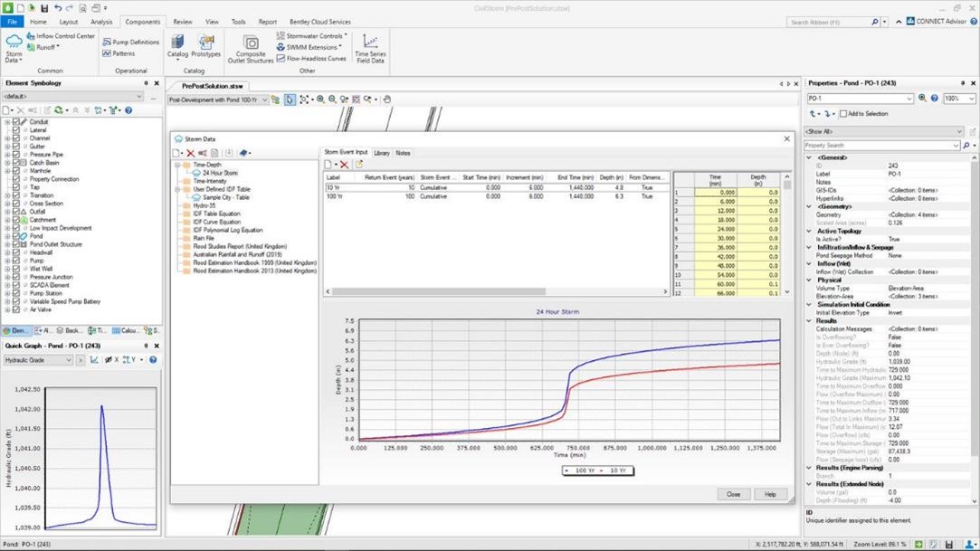Viewport: 980px width, 551px height.
Task: Click the Close button in the Storm Data dialog
Action: (x=733, y=494)
